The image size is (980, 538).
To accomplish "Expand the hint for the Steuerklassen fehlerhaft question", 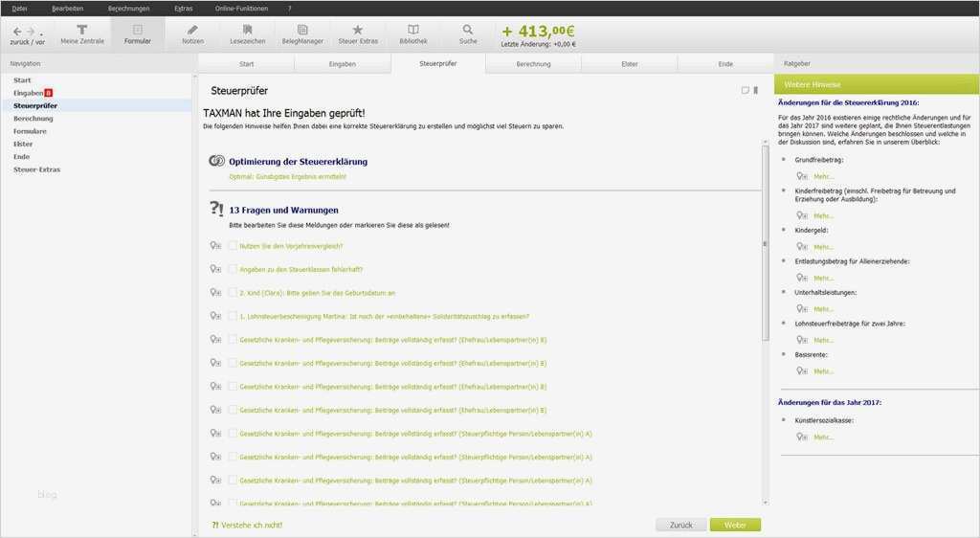I will (215, 269).
